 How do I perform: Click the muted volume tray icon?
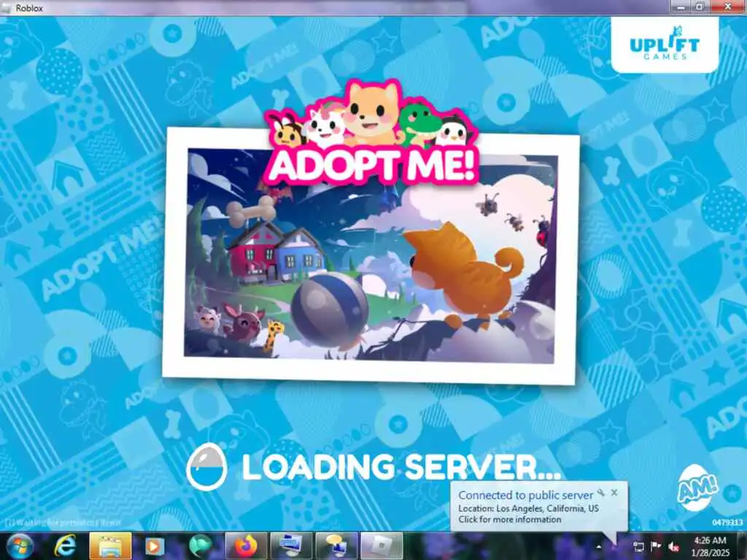tap(673, 547)
